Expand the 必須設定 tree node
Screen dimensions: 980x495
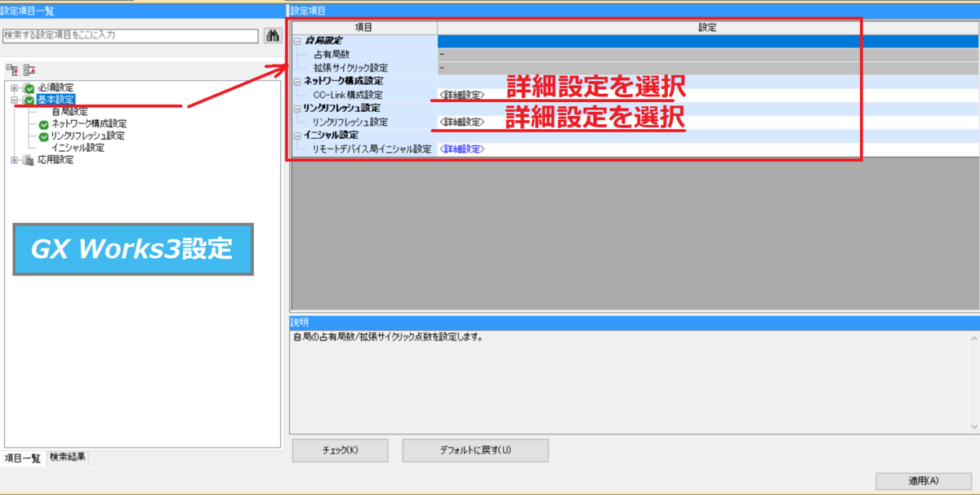[14, 88]
